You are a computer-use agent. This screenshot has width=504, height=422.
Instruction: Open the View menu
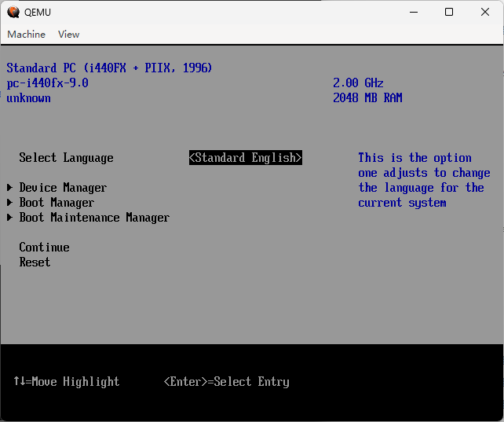[69, 35]
